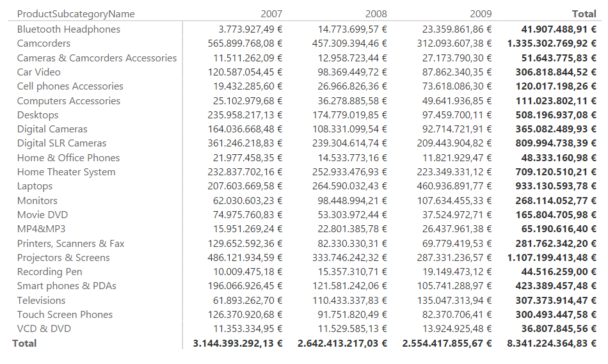
Task: Click the Desktops row label
Action: pos(38,115)
